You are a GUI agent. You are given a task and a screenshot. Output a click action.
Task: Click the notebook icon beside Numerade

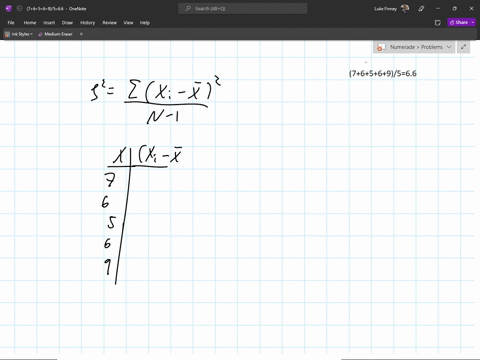tap(381, 47)
